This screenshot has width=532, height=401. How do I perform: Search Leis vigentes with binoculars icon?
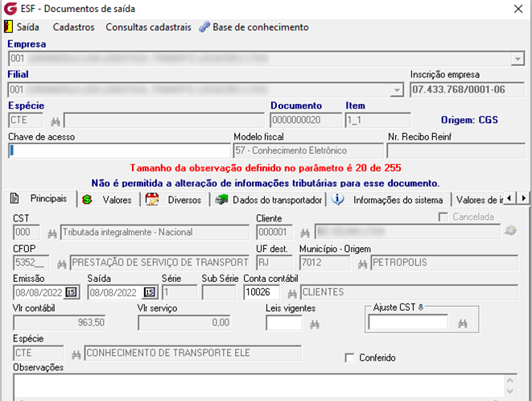[315, 325]
